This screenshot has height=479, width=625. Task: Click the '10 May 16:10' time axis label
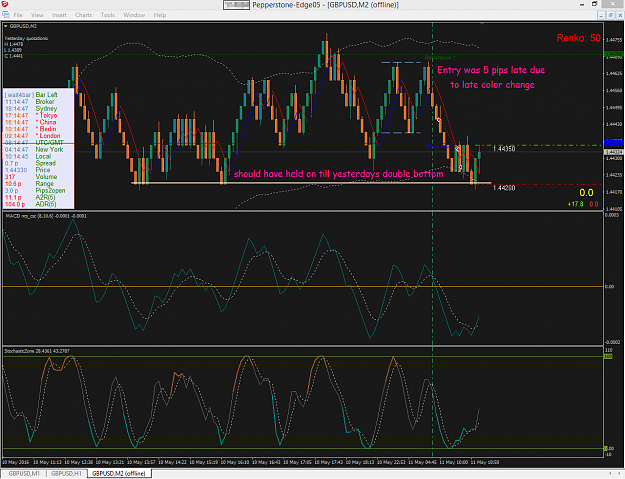(x=235, y=462)
